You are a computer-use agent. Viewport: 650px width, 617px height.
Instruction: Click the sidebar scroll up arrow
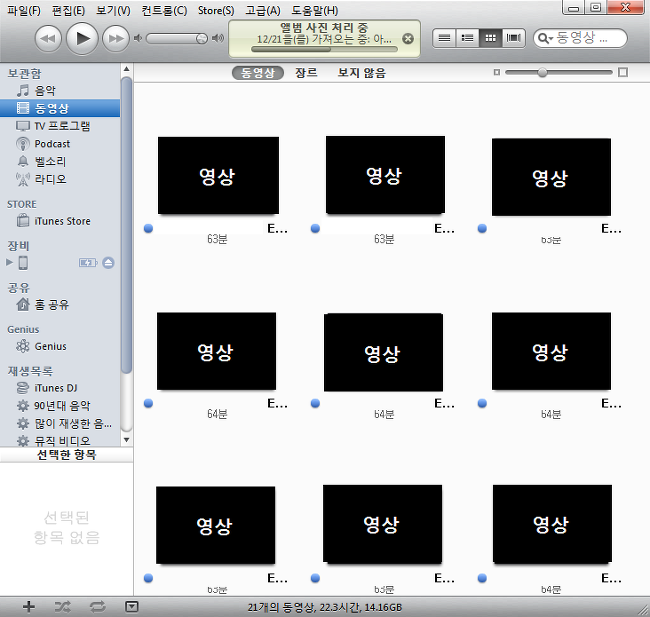126,68
